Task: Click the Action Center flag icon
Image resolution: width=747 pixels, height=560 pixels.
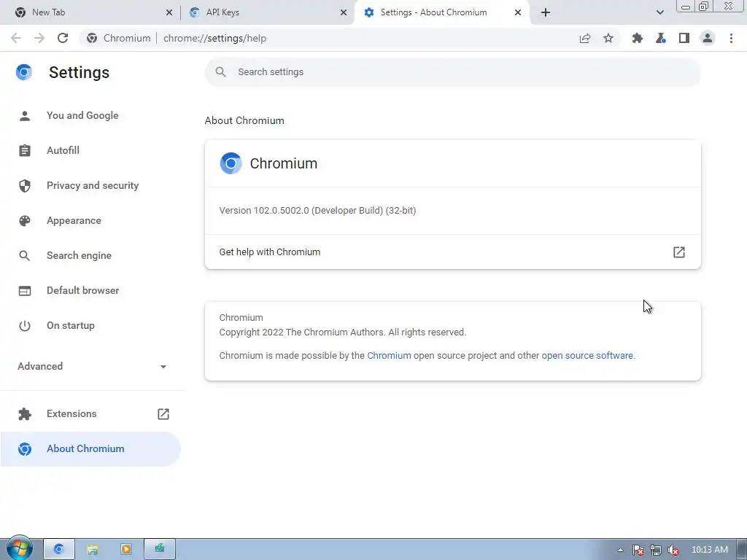Action: (638, 550)
